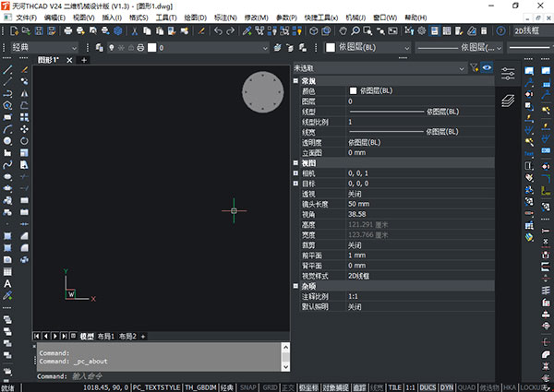
Task: Click the 2D线框 visual style button
Action: 534,31
